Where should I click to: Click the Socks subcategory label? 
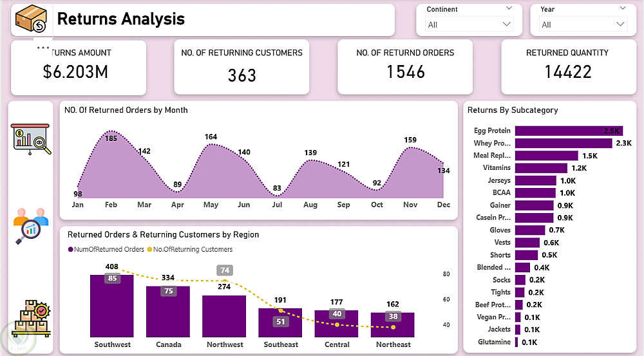tap(502, 279)
